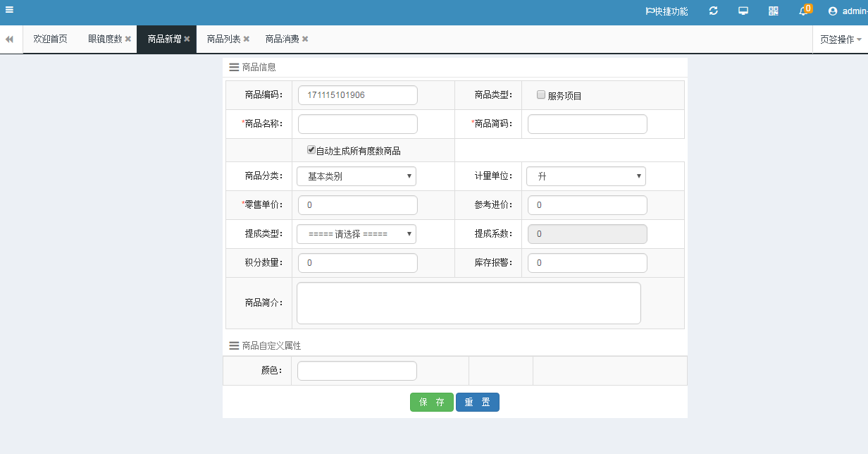Click the green 保存 button

[x=432, y=403]
